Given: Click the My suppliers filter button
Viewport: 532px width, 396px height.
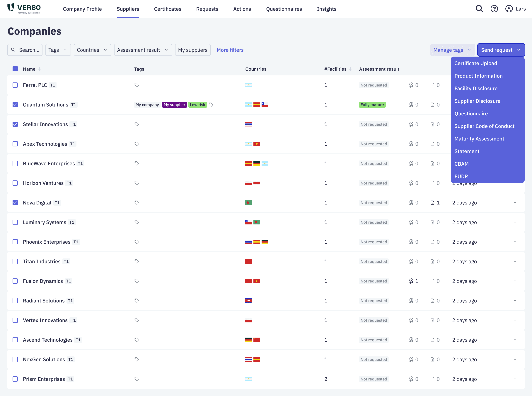Looking at the screenshot, I should tap(193, 50).
